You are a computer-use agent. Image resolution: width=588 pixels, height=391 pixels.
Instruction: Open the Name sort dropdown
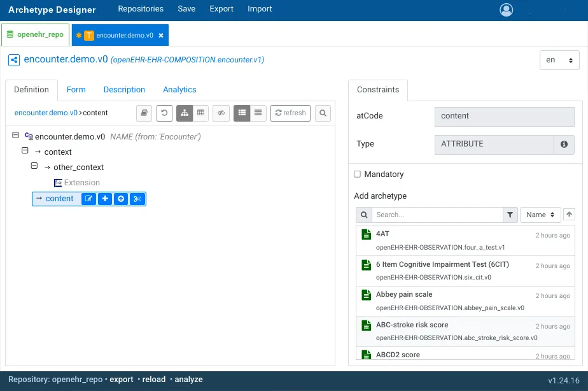pyautogui.click(x=540, y=215)
